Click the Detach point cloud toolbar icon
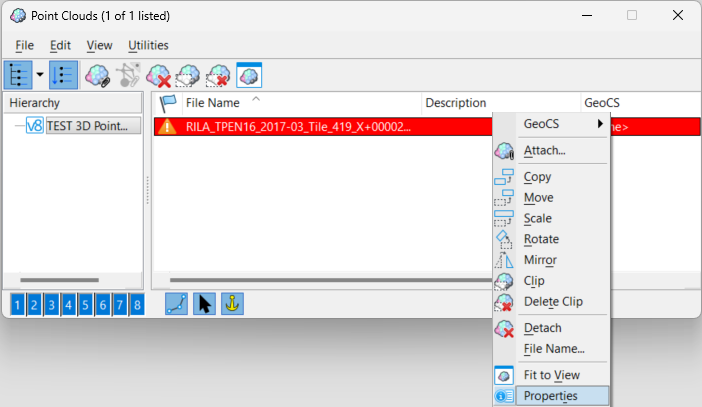Viewport: 702px width, 407px height. coord(158,75)
